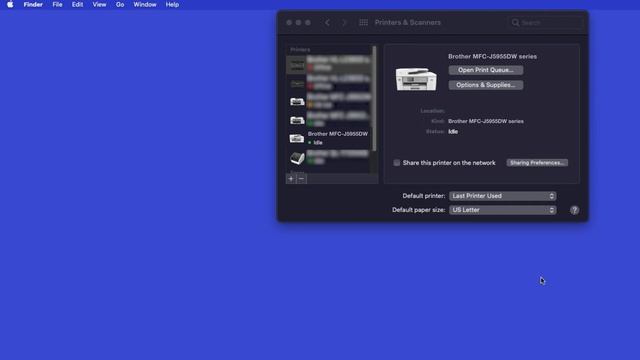The height and width of the screenshot is (360, 640).
Task: Click the Printers & Scanners window title
Action: [407, 22]
